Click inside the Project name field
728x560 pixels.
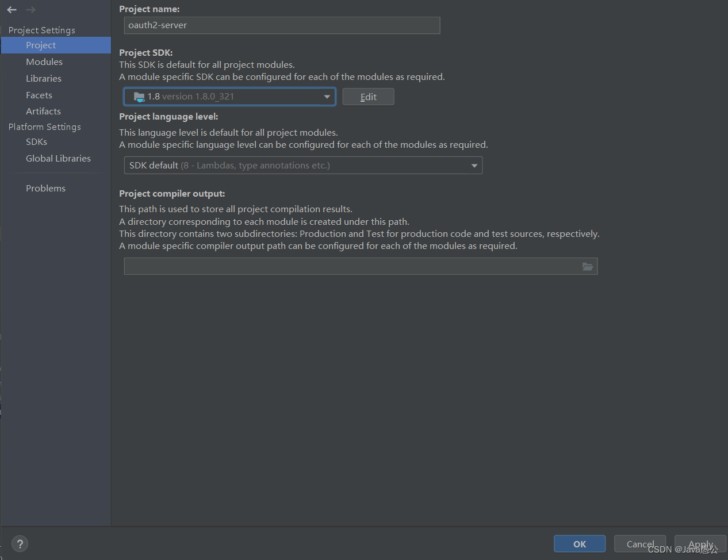pyautogui.click(x=282, y=25)
